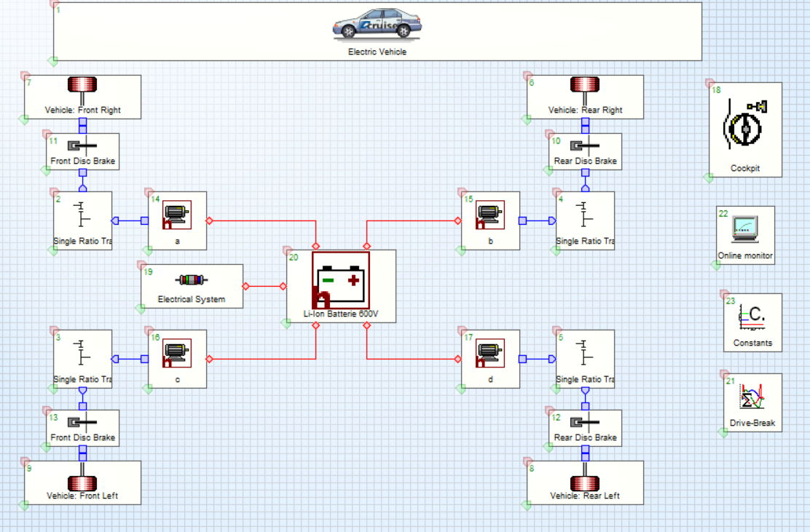810x532 pixels.
Task: Select electric motor a
Action: coord(176,215)
